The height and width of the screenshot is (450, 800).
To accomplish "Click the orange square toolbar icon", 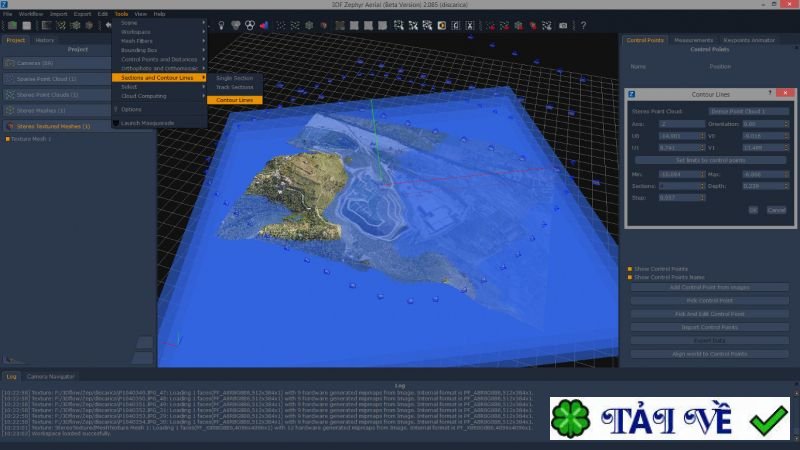I will pos(441,26).
